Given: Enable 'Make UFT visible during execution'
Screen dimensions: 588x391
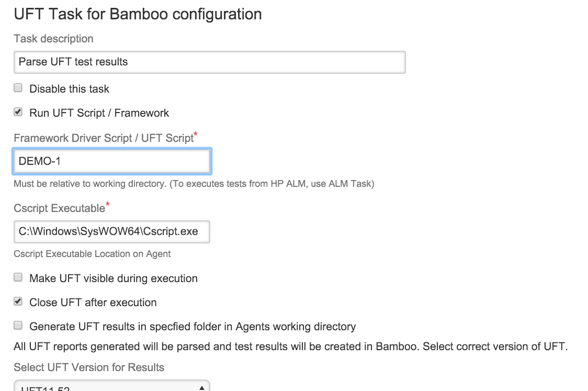Looking at the screenshot, I should pyautogui.click(x=17, y=277).
